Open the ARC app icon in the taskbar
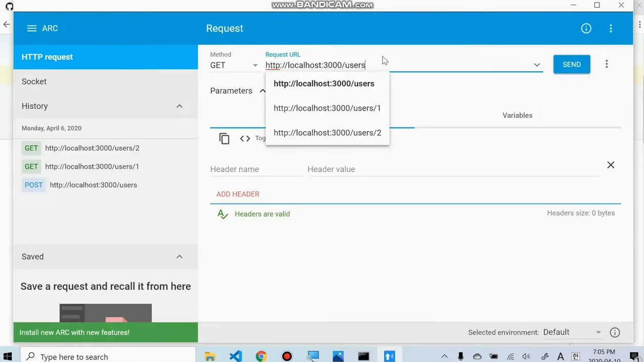 coord(389,356)
